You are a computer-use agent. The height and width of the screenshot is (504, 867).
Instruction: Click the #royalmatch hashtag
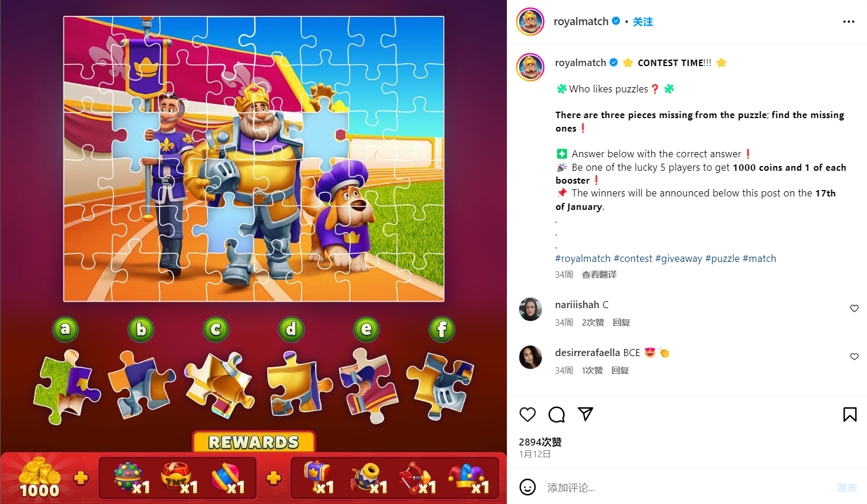[583, 258]
